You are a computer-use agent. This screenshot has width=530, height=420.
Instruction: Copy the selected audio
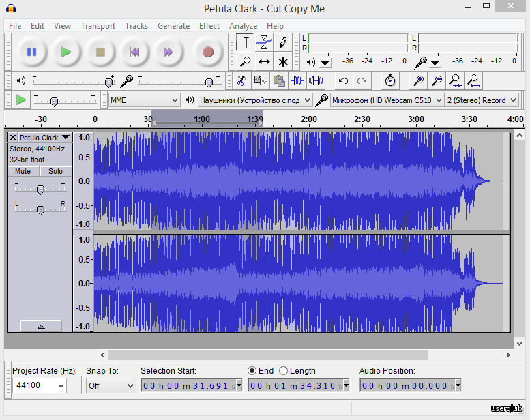pyautogui.click(x=261, y=80)
